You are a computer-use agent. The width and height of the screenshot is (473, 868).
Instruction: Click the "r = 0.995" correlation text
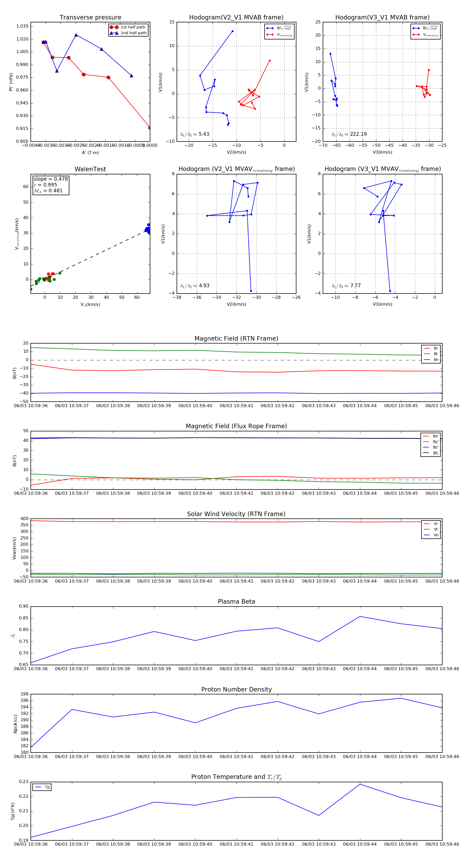(45, 185)
